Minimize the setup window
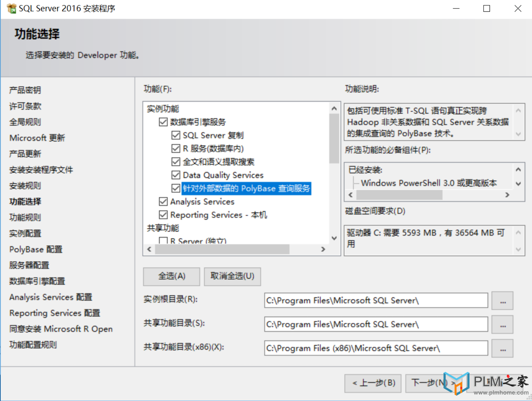 (456, 8)
